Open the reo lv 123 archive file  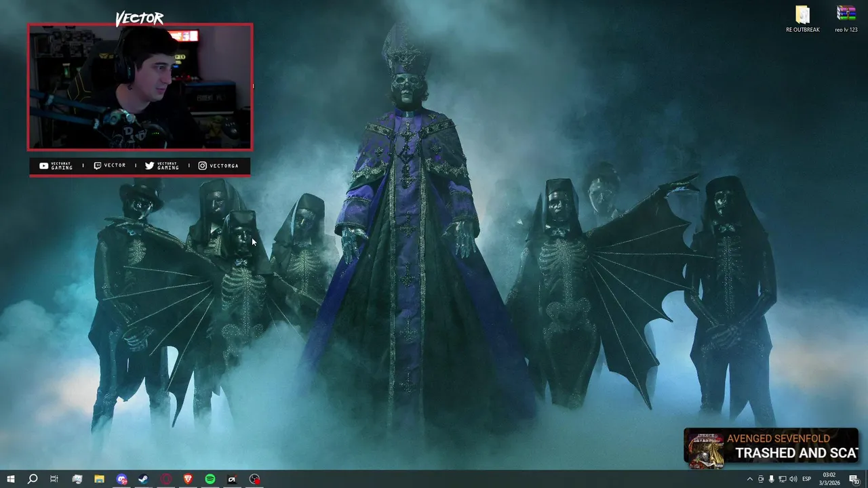846,19
